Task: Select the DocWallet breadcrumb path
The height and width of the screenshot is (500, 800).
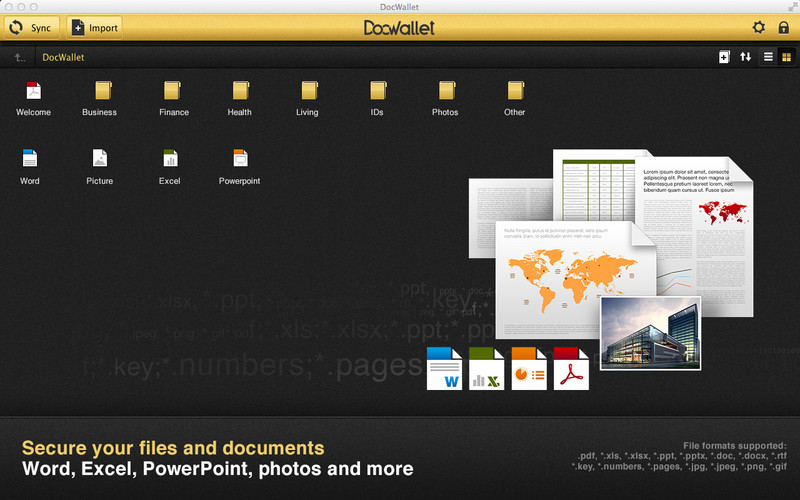Action: coord(63,57)
